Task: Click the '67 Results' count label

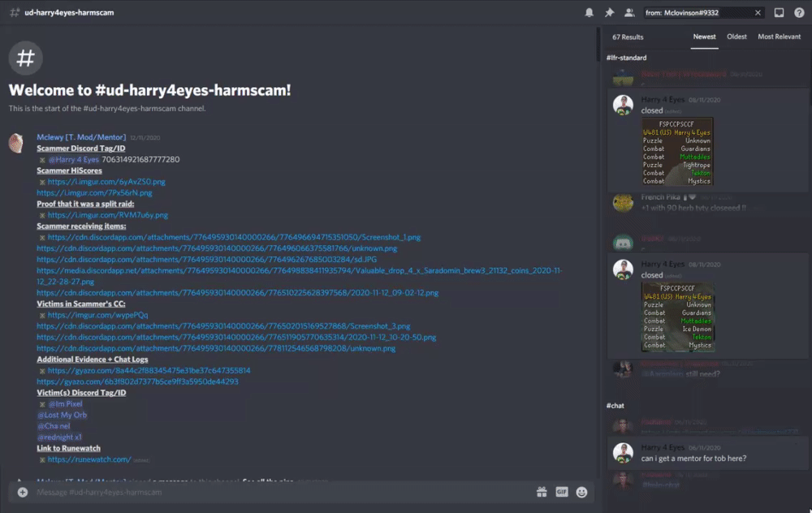Action: [x=628, y=37]
